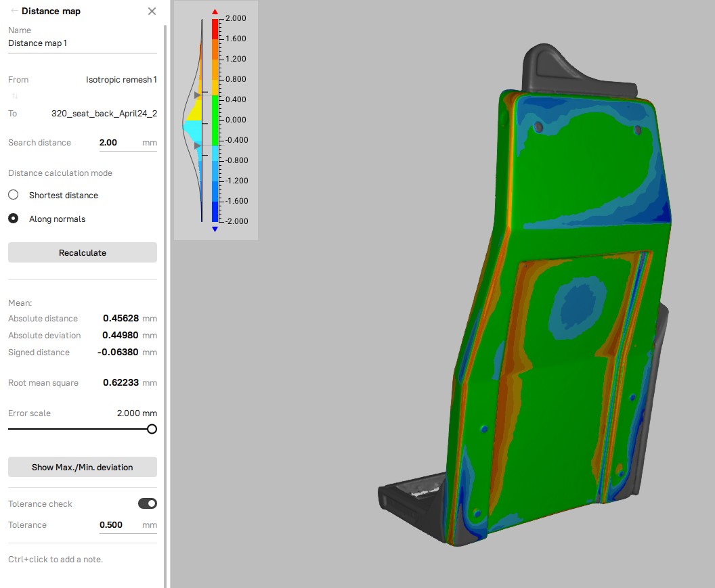Click the Search distance value 2.00

[108, 143]
